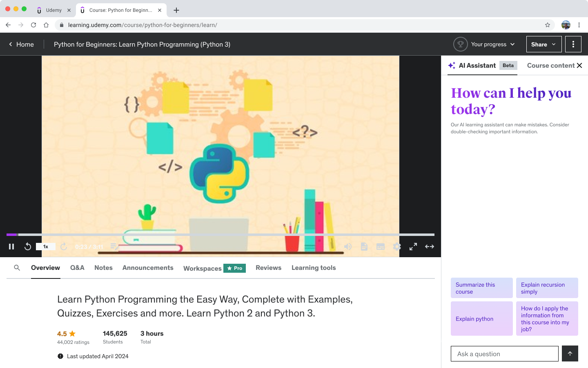Expand the Share dropdown arrow
The width and height of the screenshot is (588, 368).
(x=553, y=44)
